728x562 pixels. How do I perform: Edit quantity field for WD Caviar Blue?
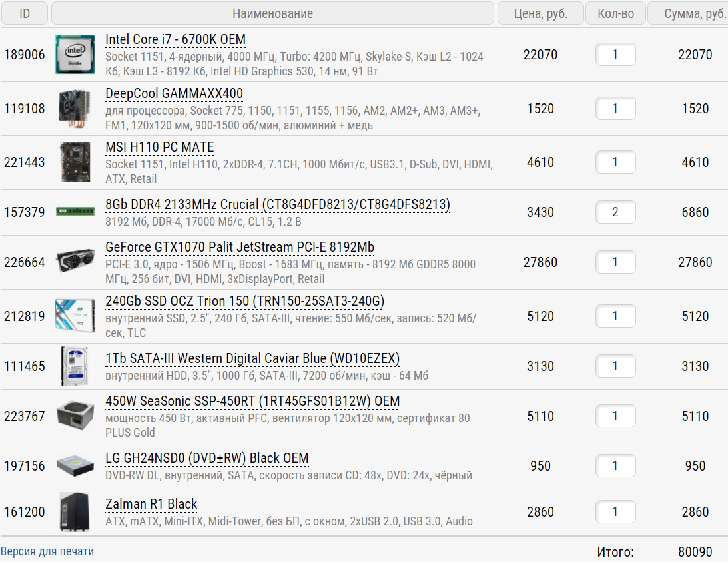click(615, 366)
